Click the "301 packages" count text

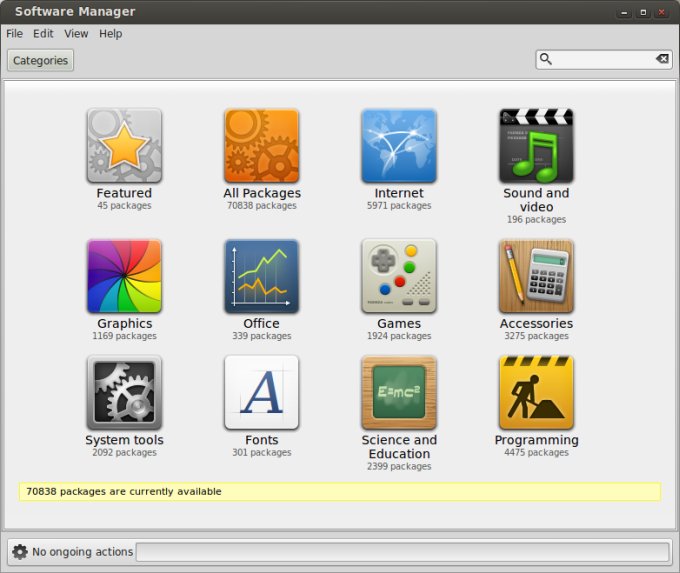click(x=262, y=452)
